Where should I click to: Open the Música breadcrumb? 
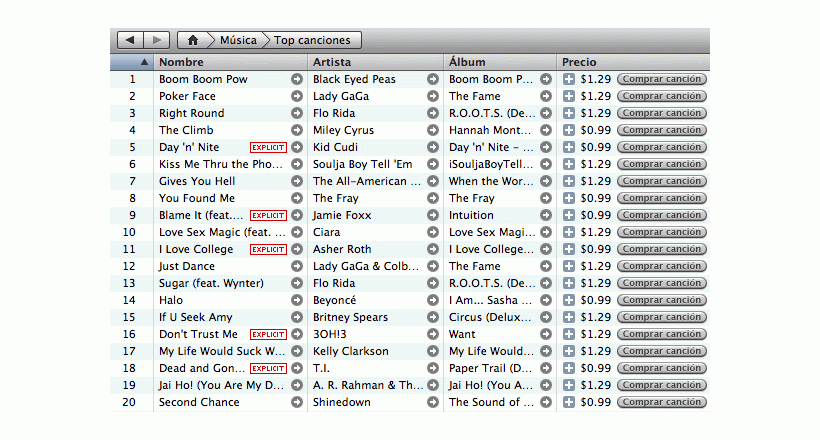(238, 40)
